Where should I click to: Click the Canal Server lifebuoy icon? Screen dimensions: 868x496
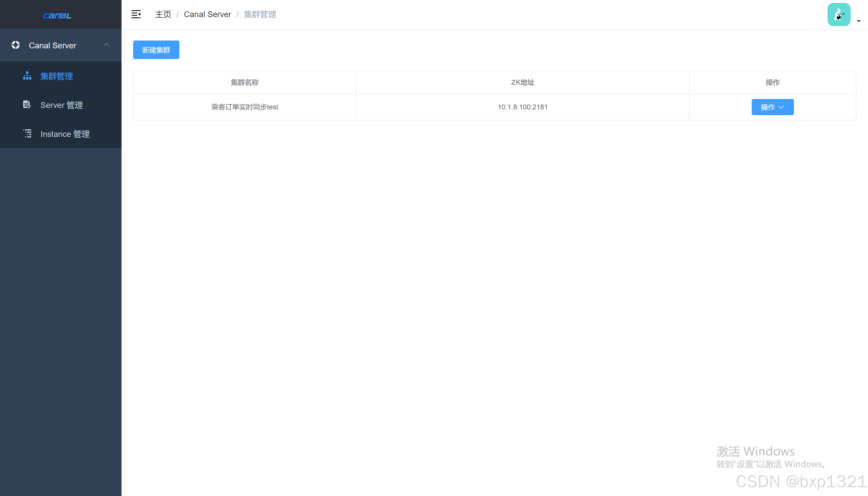point(16,45)
